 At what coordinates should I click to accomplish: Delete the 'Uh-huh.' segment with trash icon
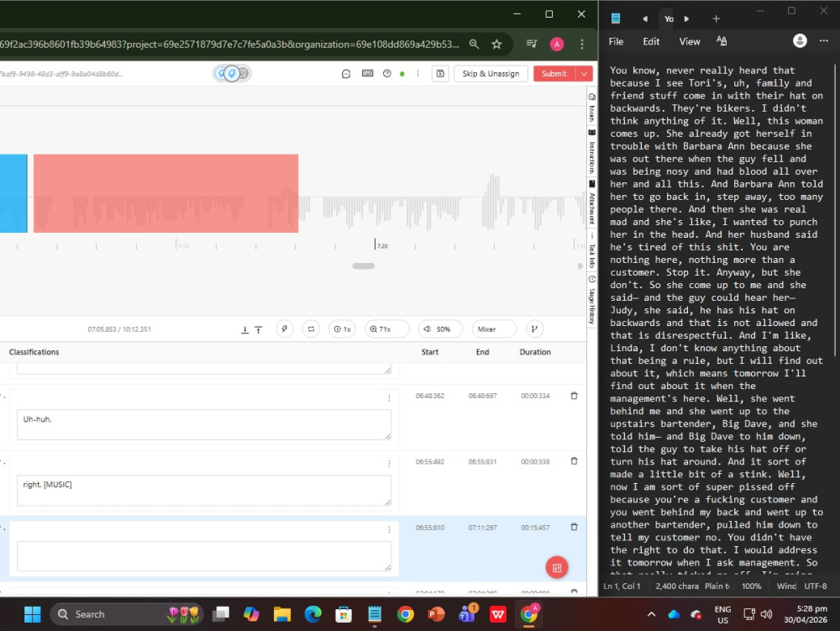[x=574, y=396]
